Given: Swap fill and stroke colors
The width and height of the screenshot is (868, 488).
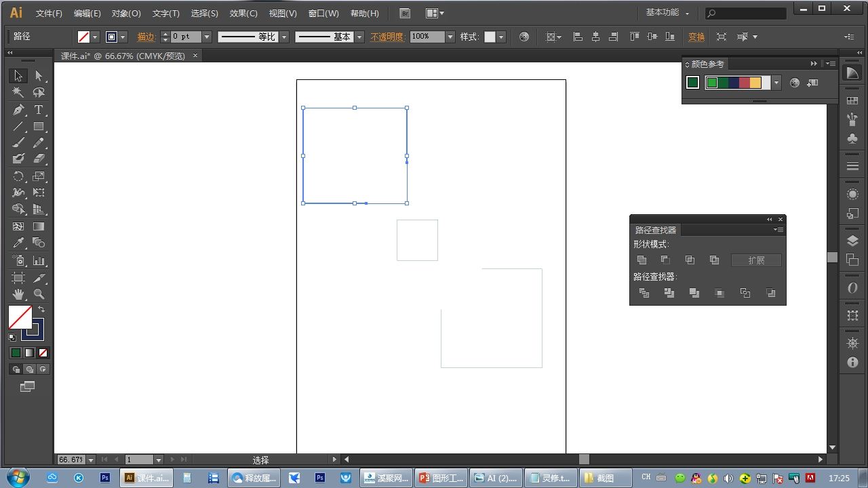Looking at the screenshot, I should tap(41, 309).
